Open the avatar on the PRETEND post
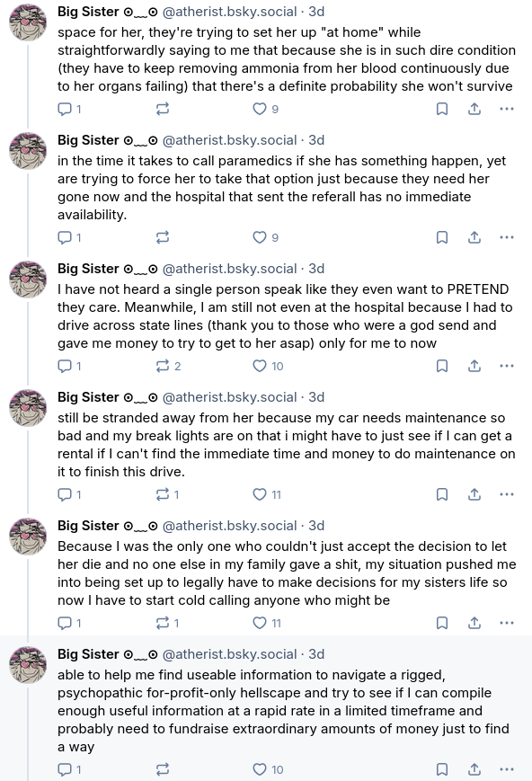This screenshot has width=532, height=781. (x=29, y=280)
